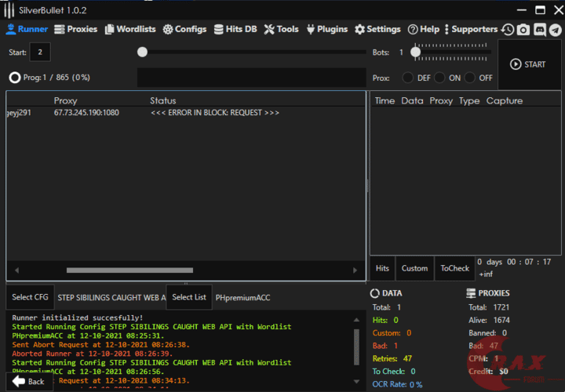Show the ToCheck results tab
The height and width of the screenshot is (392, 565).
[454, 268]
